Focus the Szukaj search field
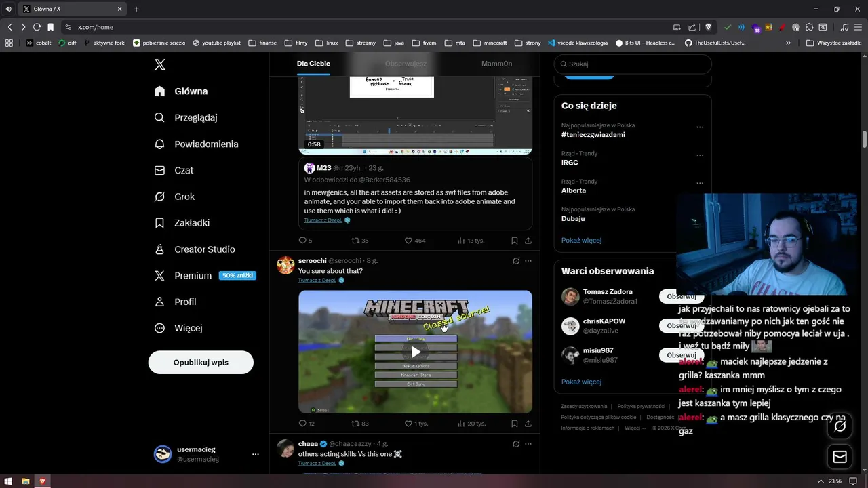 coord(633,64)
